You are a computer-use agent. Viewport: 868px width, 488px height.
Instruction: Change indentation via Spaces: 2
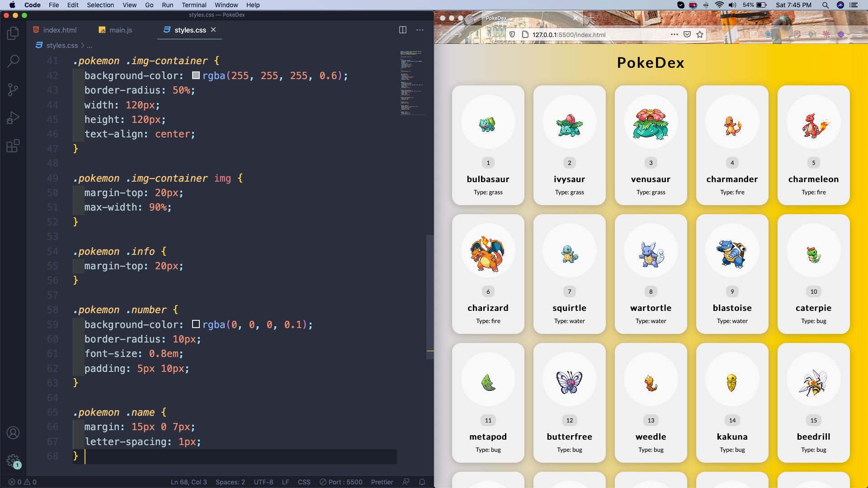click(x=230, y=482)
